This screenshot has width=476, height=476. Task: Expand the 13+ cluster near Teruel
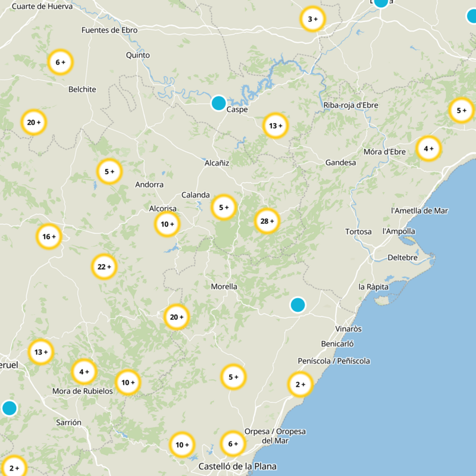41,352
